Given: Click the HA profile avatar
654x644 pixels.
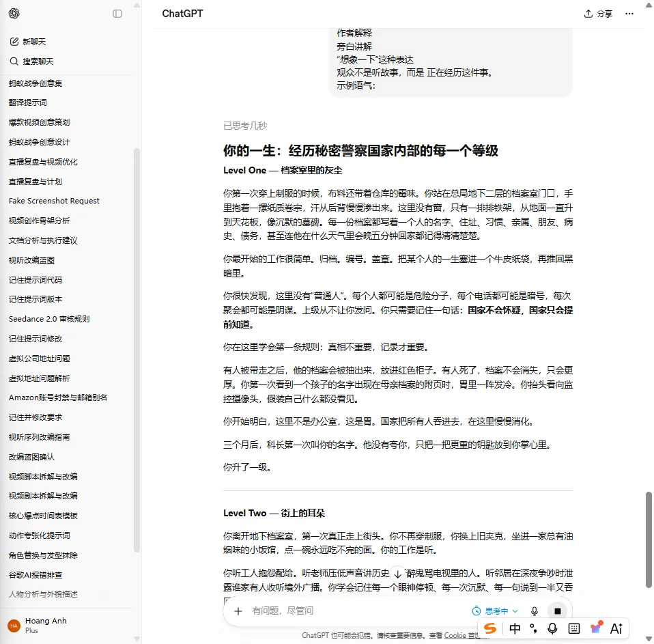Looking at the screenshot, I should click(14, 626).
